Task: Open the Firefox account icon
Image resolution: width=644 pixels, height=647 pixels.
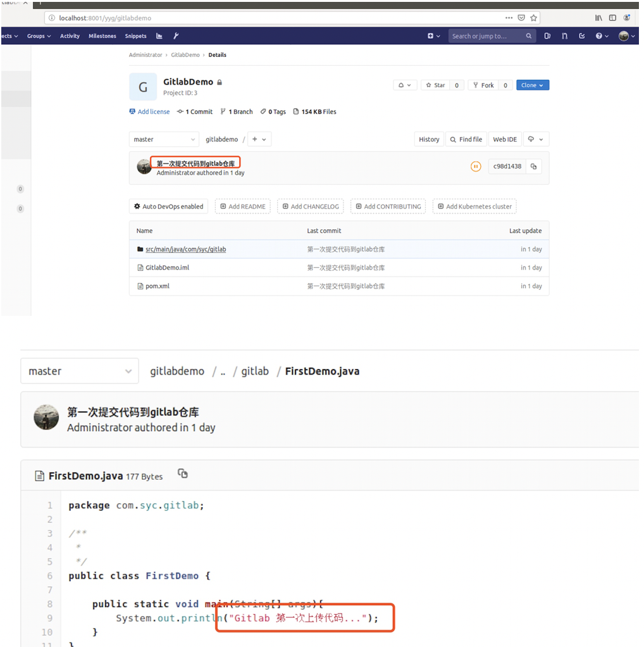Action: pos(627,18)
